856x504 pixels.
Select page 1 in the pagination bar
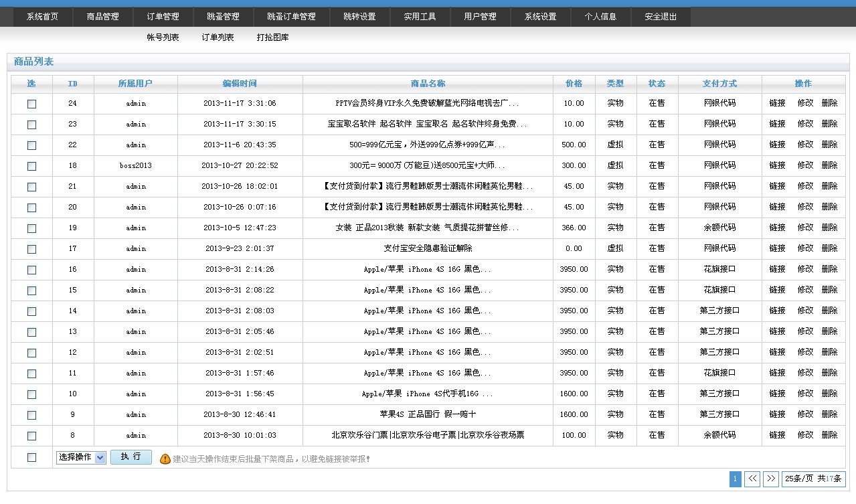[x=735, y=479]
